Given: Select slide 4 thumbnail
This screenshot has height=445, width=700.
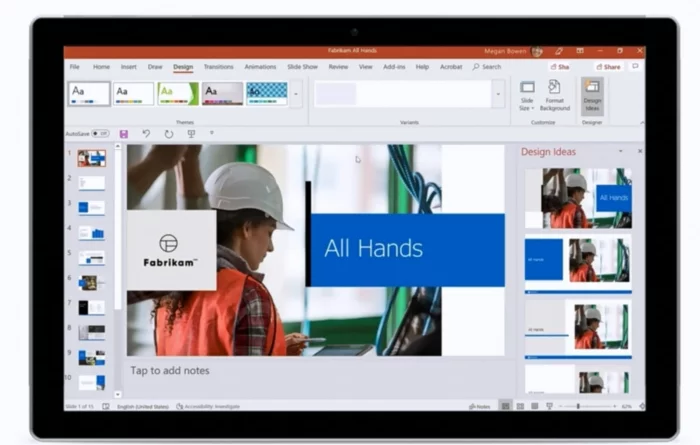Looking at the screenshot, I should [x=92, y=233].
